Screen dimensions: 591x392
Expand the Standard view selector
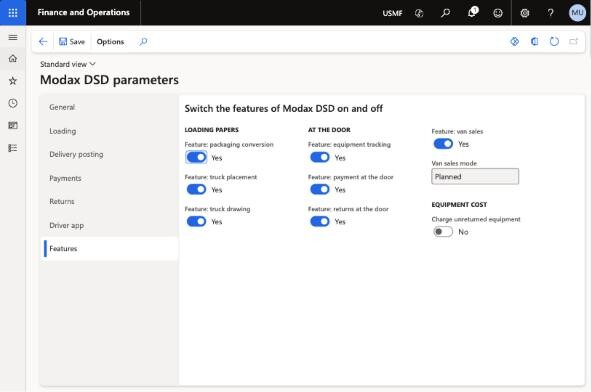click(x=68, y=64)
